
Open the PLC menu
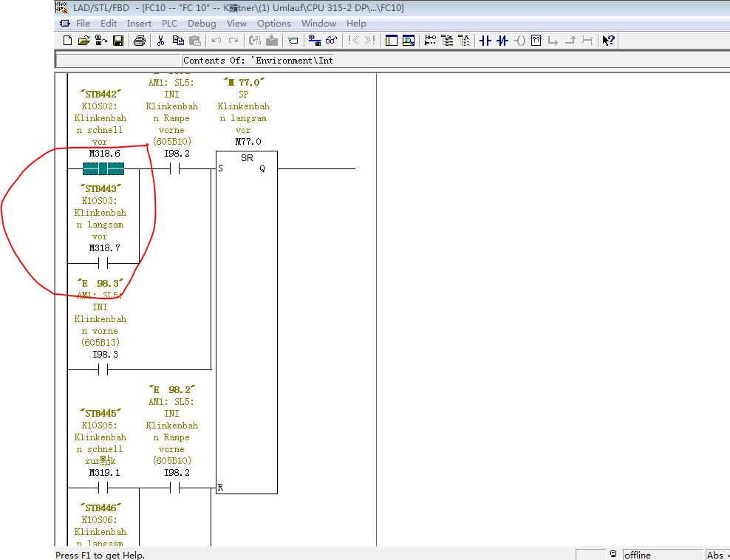pos(169,24)
